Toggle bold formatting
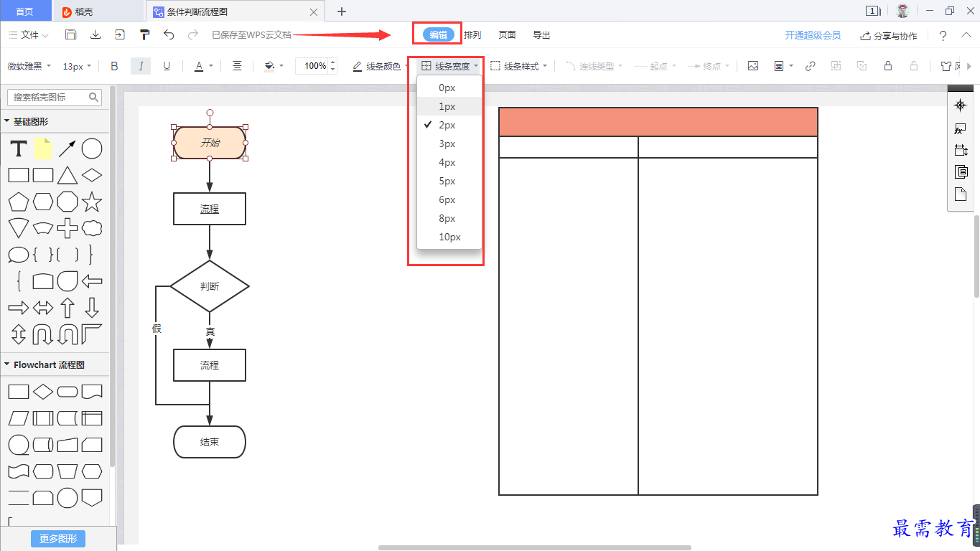This screenshot has height=551, width=980. (x=114, y=66)
